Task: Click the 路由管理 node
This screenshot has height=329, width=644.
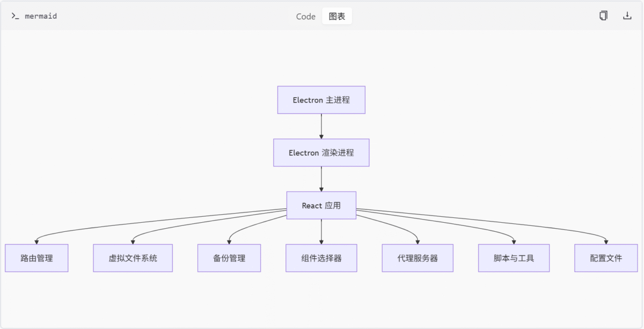Action: (36, 258)
